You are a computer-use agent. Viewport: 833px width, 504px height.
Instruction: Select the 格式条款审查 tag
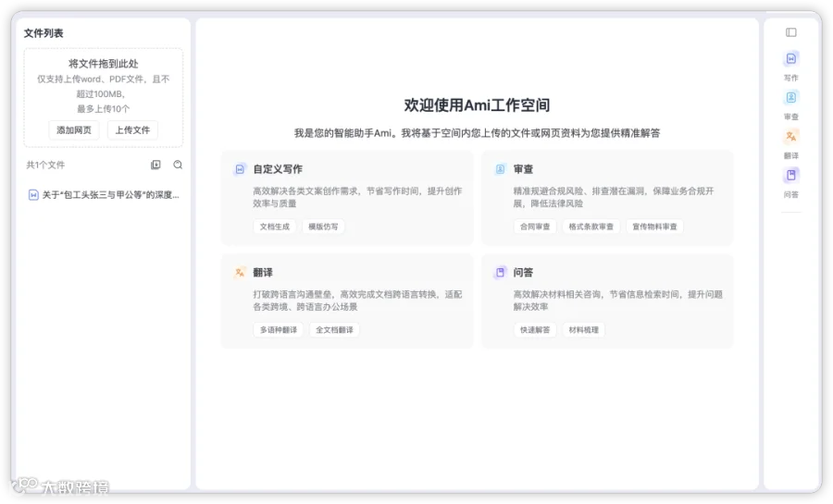point(591,227)
